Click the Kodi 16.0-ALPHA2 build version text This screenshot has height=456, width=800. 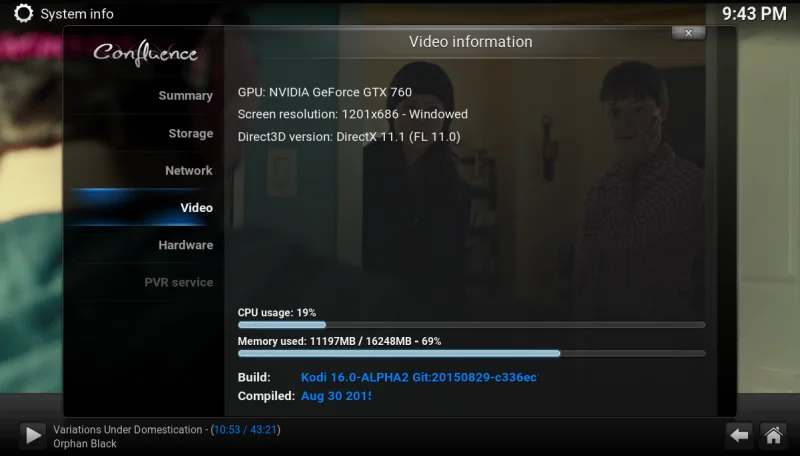(x=419, y=378)
